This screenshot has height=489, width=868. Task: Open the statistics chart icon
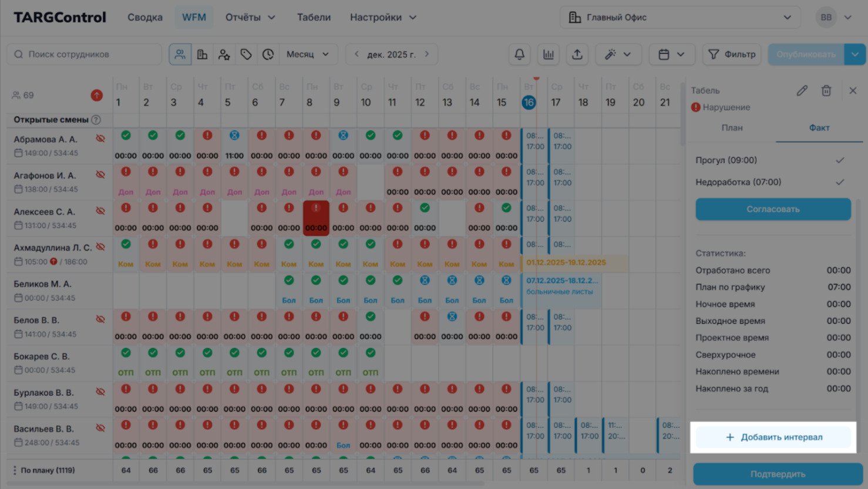pos(548,55)
